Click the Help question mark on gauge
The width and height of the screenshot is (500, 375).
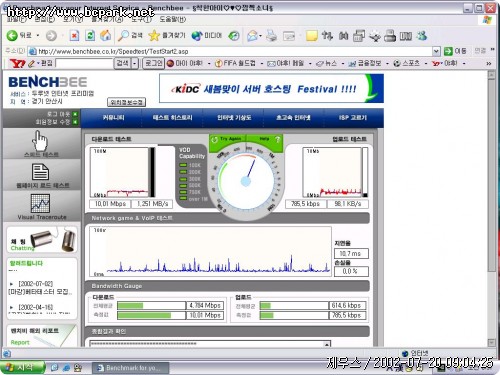click(x=277, y=139)
